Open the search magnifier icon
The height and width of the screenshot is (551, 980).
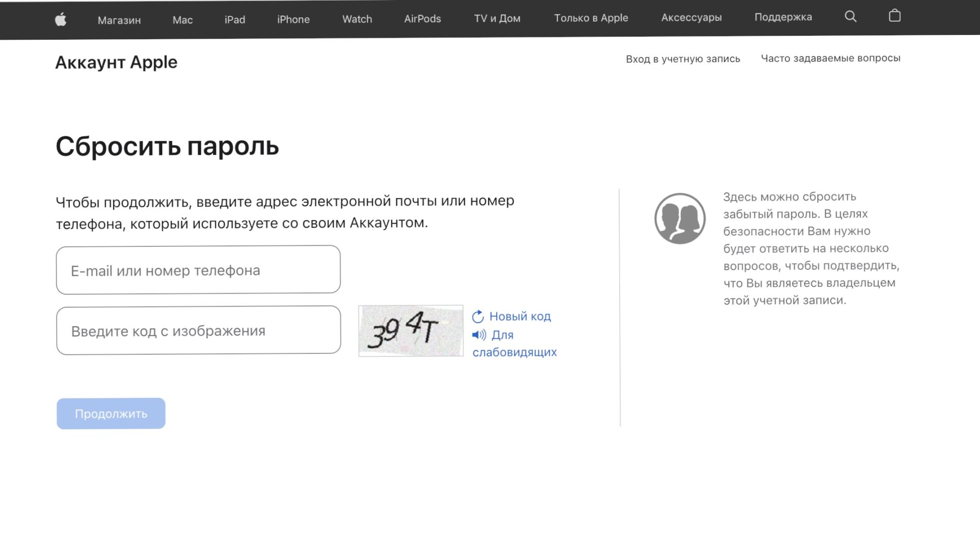850,16
